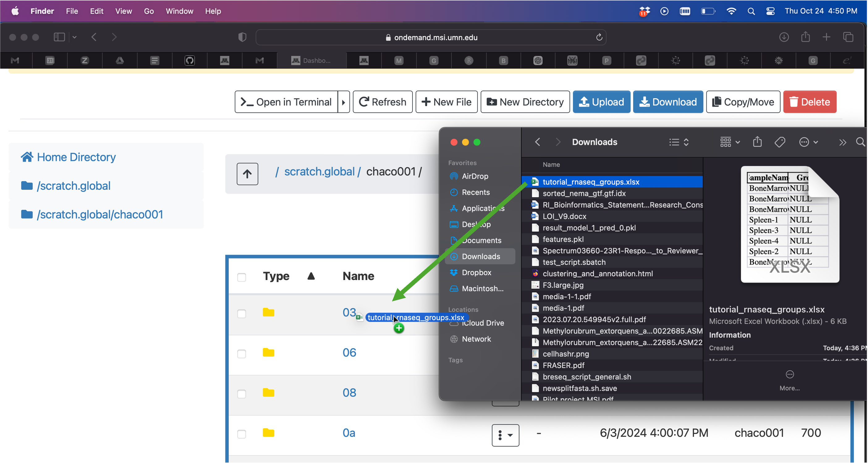Show more Finder toolbar items chevron
Image resolution: width=868 pixels, height=463 pixels.
click(x=842, y=142)
